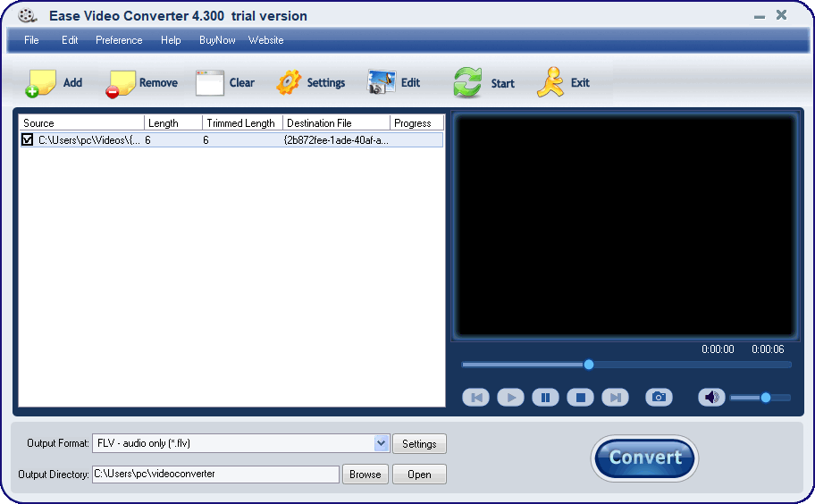The image size is (815, 504).
Task: Minimize the Ease Video Converter window
Action: pos(760,16)
